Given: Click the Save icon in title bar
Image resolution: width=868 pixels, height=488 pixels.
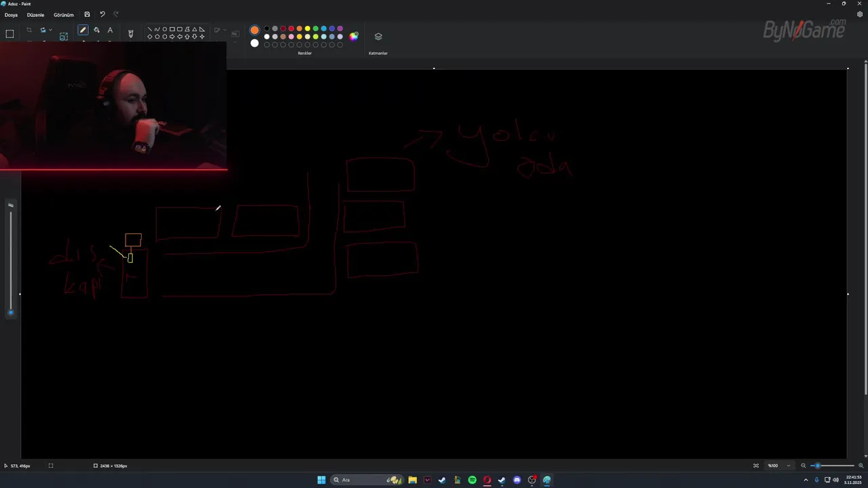Looking at the screenshot, I should [x=87, y=14].
